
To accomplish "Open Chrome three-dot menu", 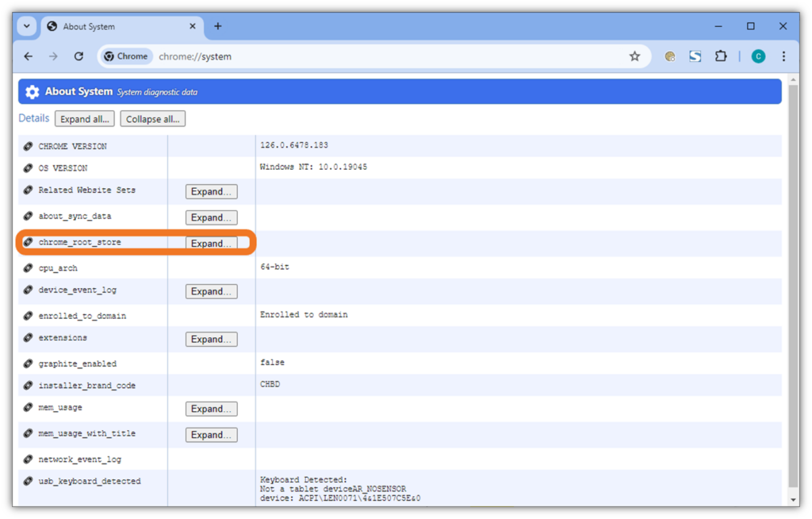I will (783, 56).
